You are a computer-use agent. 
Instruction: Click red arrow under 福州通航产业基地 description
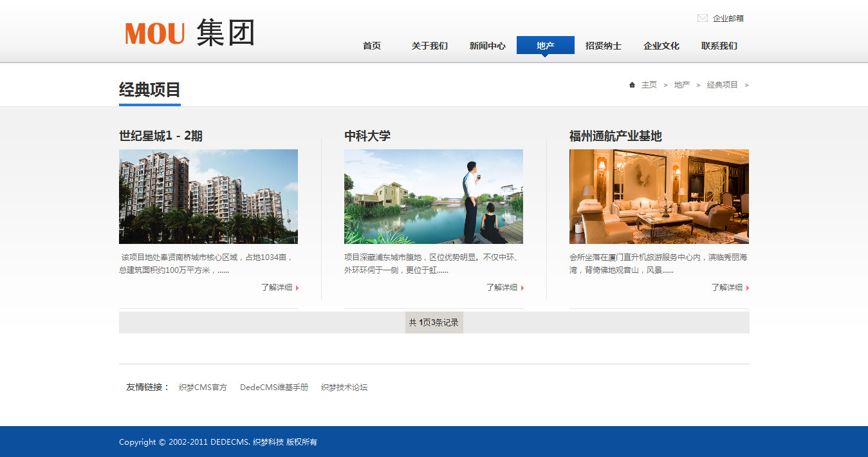tap(747, 288)
